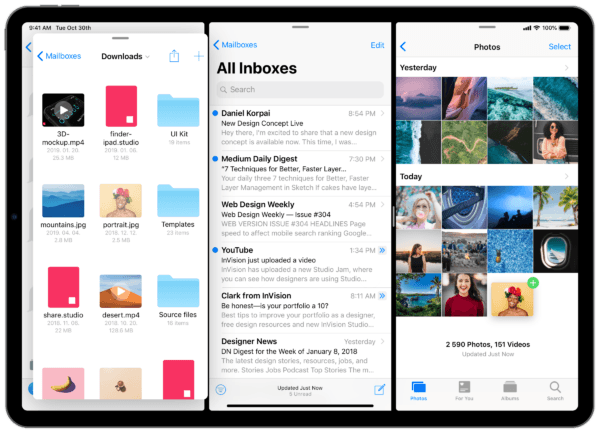
Task: Expand the Yesterday photos section chevron
Action: [x=567, y=67]
